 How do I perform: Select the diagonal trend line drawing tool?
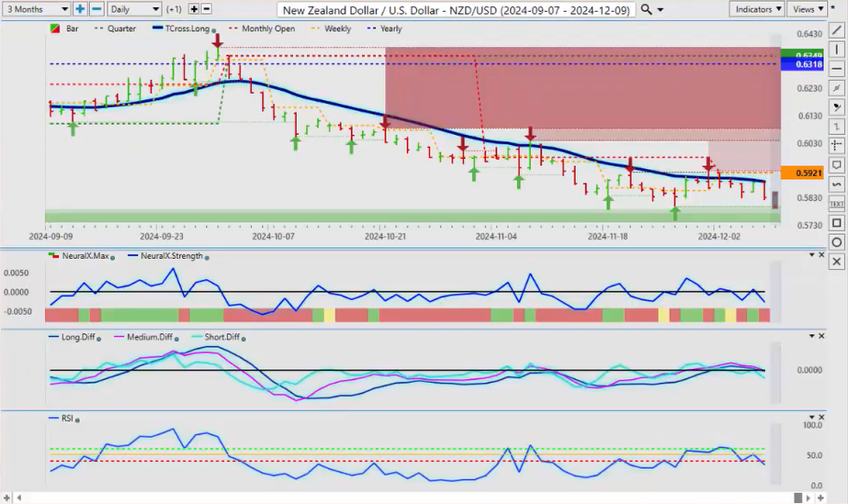point(837,30)
